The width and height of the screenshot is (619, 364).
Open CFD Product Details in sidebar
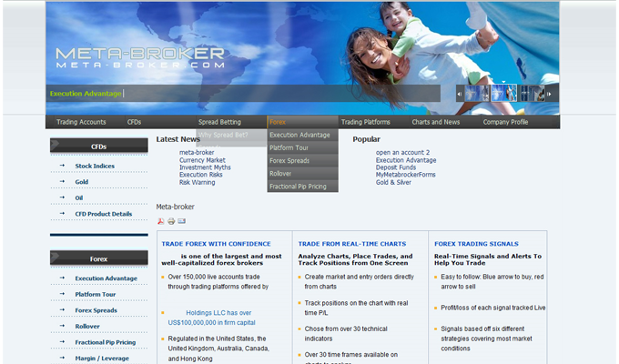click(x=103, y=214)
